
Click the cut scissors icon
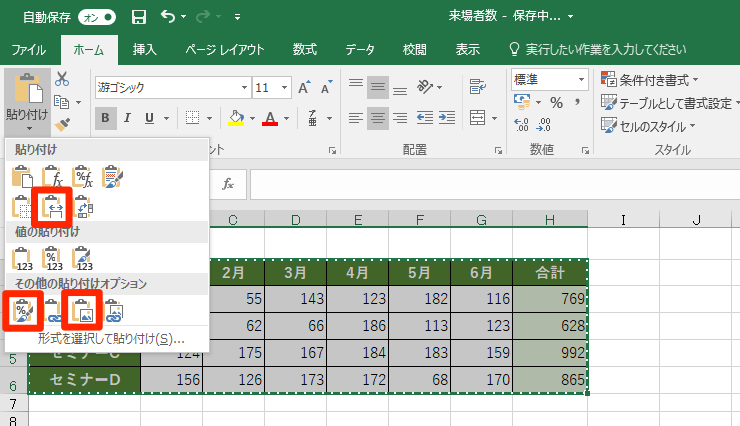tap(62, 79)
